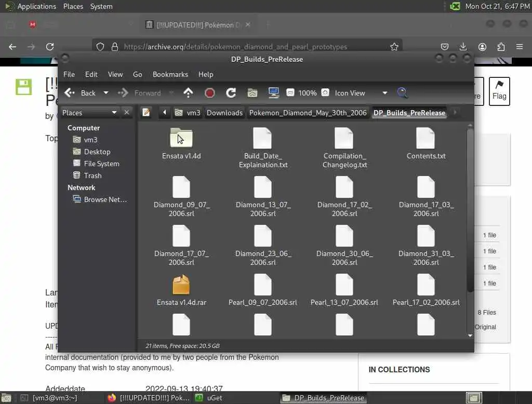Select the Contents.txt file
532x404 pixels.
[x=426, y=144]
